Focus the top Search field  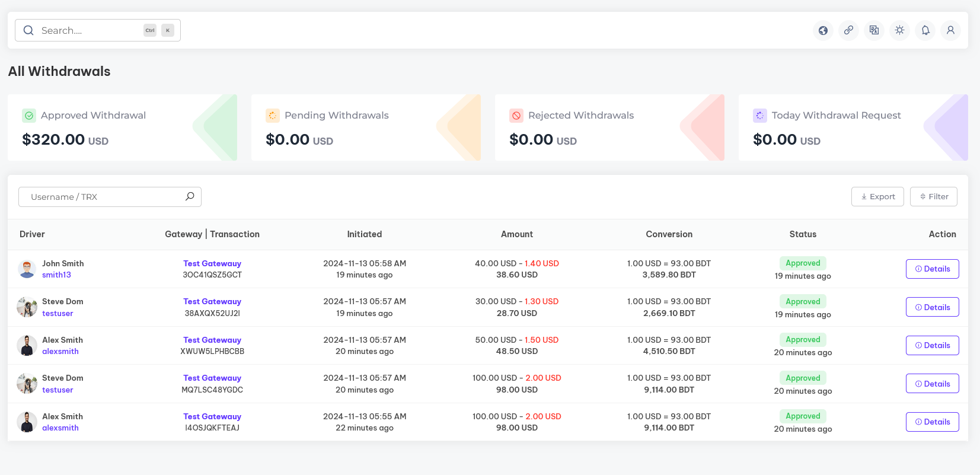[x=89, y=30]
